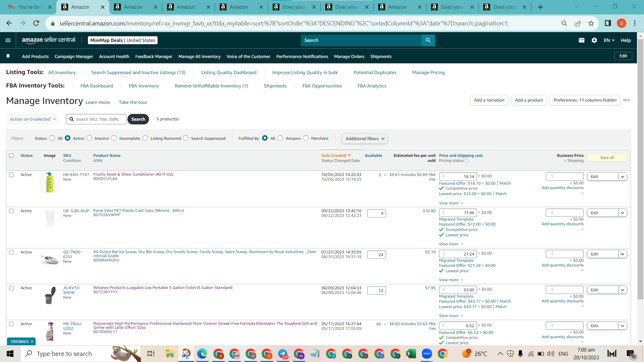
Task: Open Excel from the taskbar
Action: tap(411, 354)
